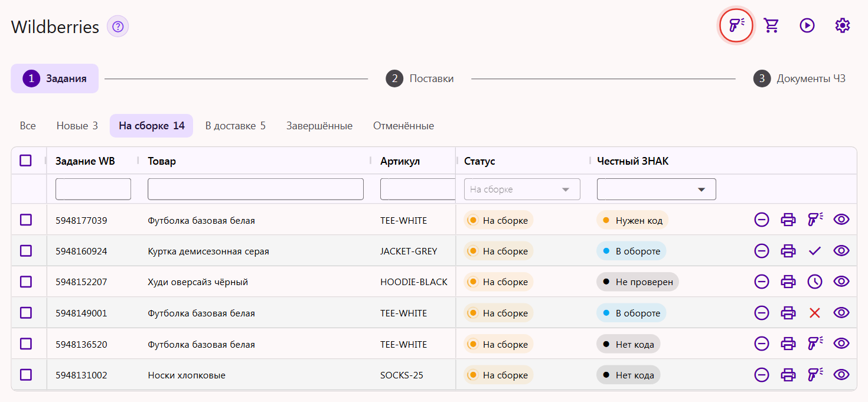Switch to the В доставке tab
Screen dimensions: 868x402
236,126
